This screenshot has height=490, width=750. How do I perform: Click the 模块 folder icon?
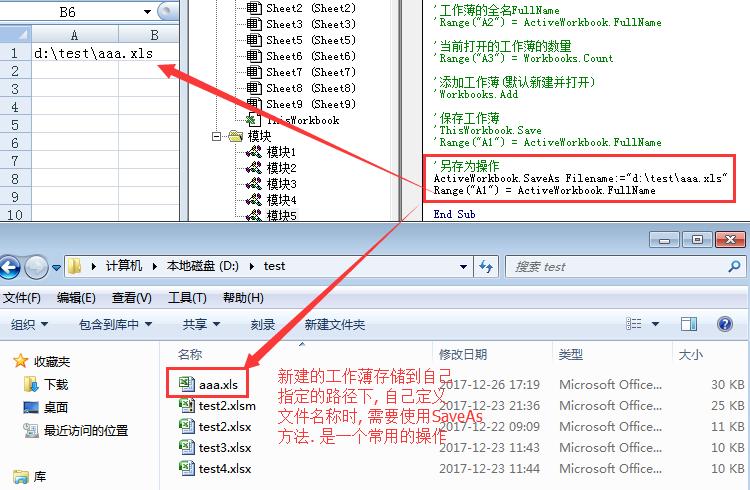[235, 136]
